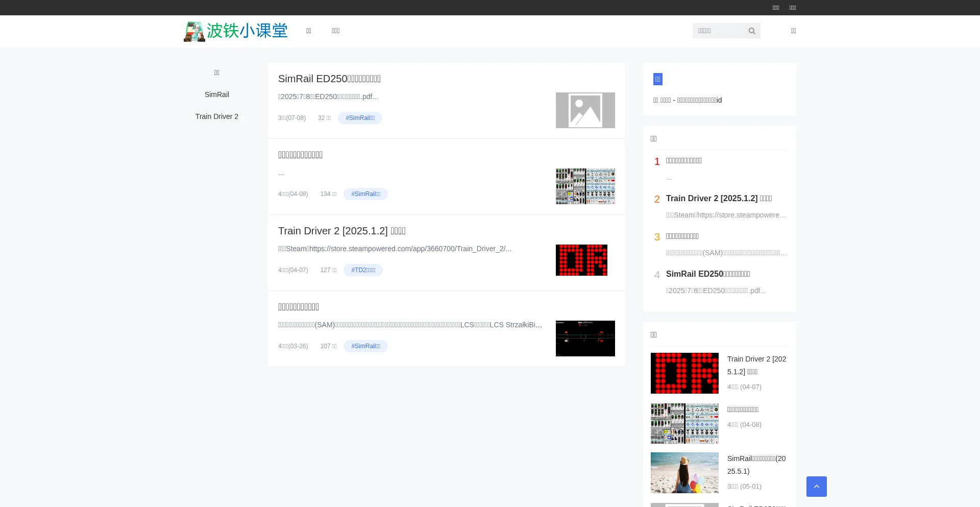Click the ED250 .pdf excerpt text in main list
The image size is (980, 507).
tap(328, 96)
